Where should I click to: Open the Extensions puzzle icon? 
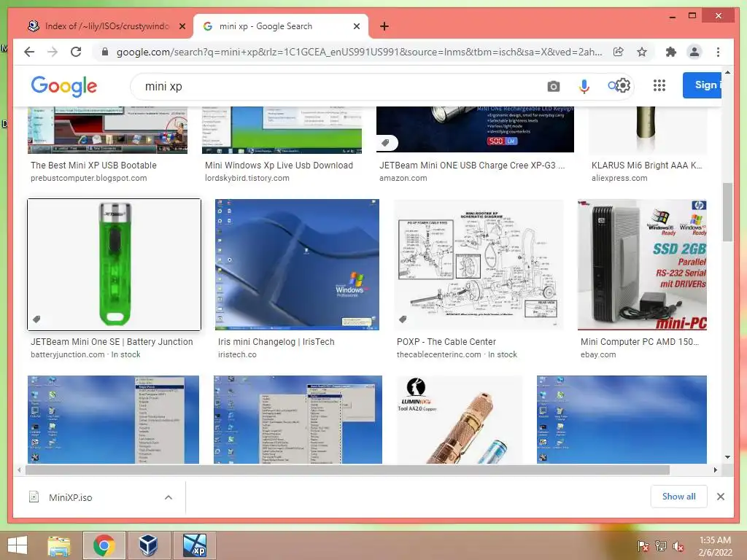671,52
